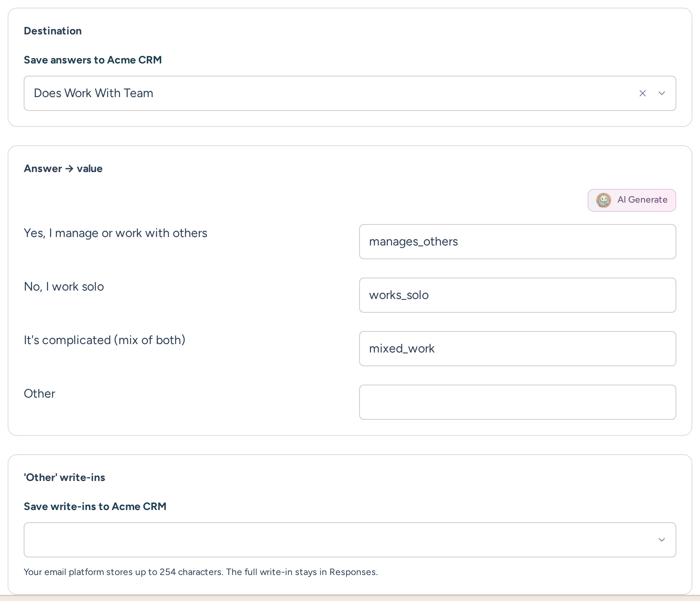Click the 'Save answers to Acme CRM' label
The image size is (700, 601).
click(x=93, y=60)
